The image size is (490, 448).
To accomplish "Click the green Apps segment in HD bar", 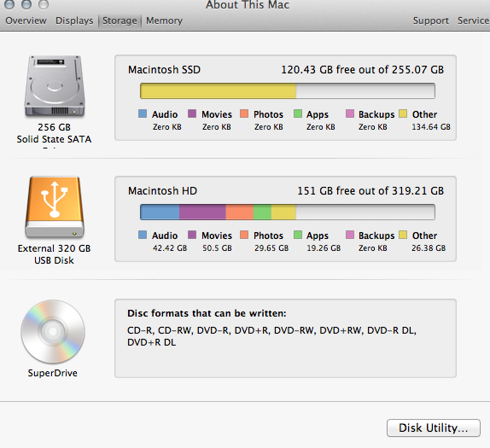I will click(262, 212).
